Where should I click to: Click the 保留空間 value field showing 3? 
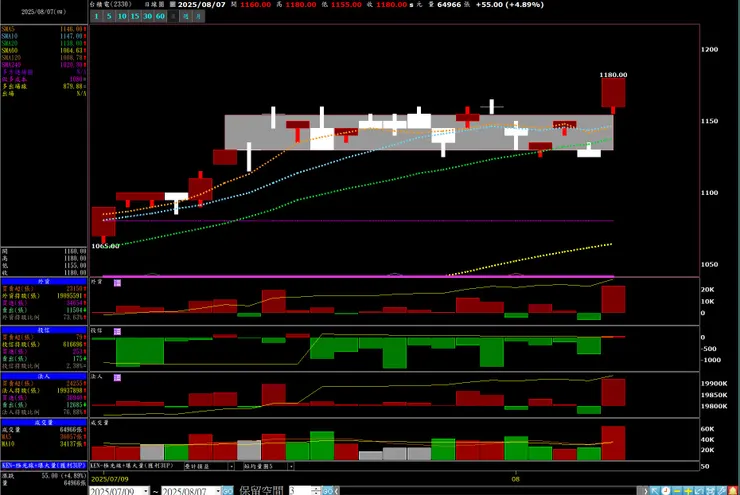[x=299, y=491]
